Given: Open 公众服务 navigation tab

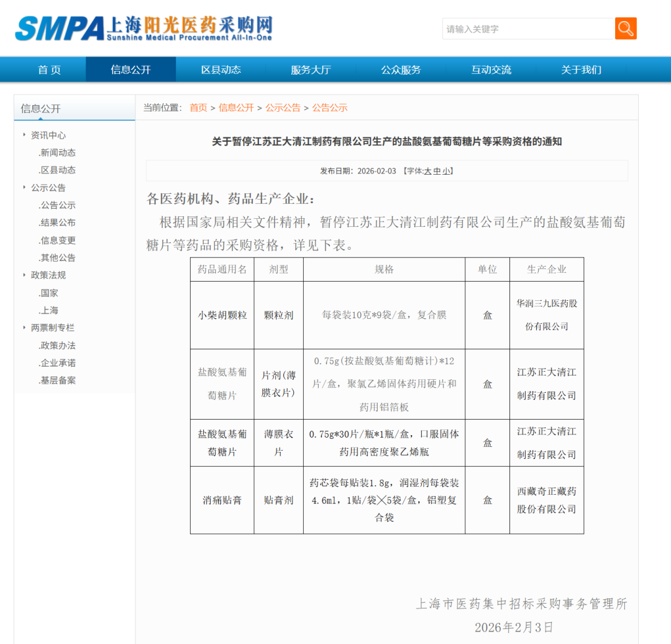Looking at the screenshot, I should [x=401, y=70].
